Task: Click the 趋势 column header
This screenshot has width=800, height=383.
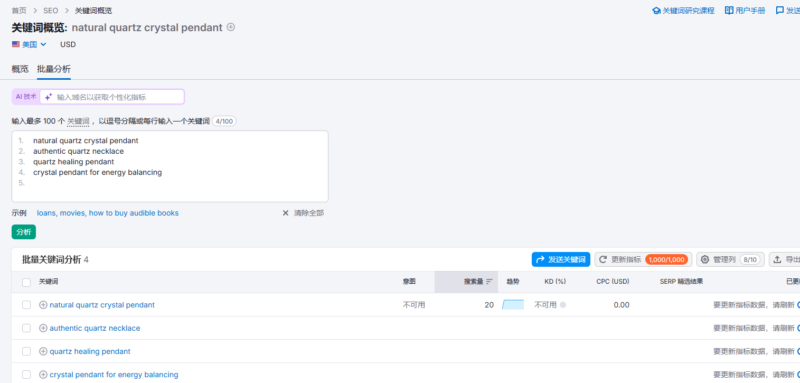Action: click(x=513, y=282)
